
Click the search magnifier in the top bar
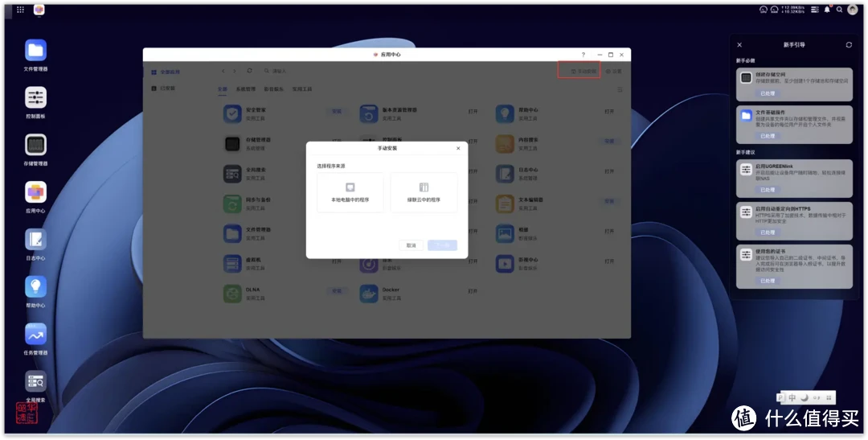[839, 10]
